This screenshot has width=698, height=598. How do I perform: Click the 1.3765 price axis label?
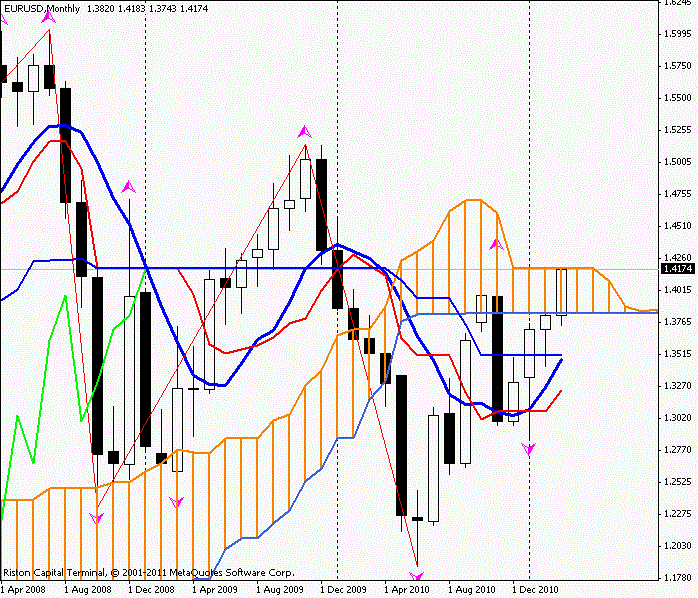678,322
